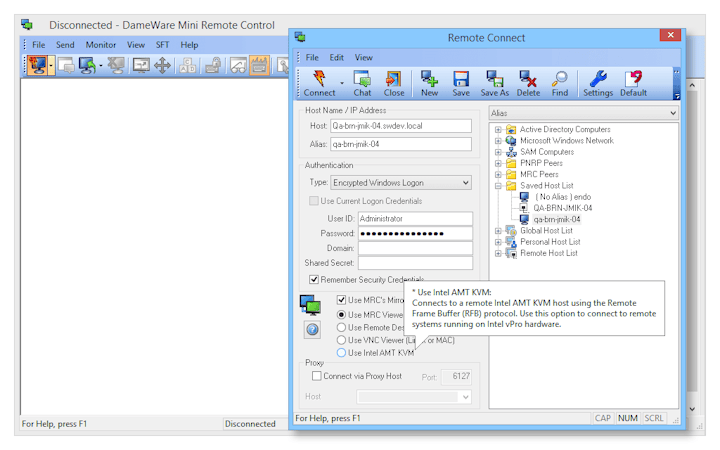Expand Active Directory Computers node

498,129
